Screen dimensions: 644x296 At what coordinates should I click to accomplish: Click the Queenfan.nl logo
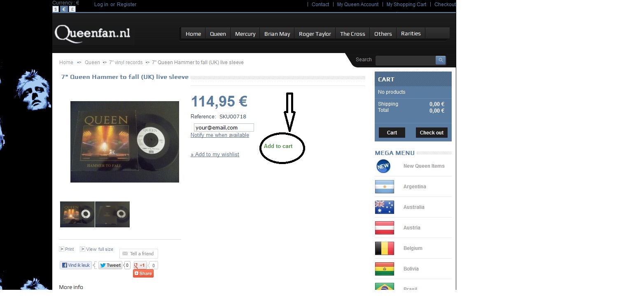click(93, 34)
